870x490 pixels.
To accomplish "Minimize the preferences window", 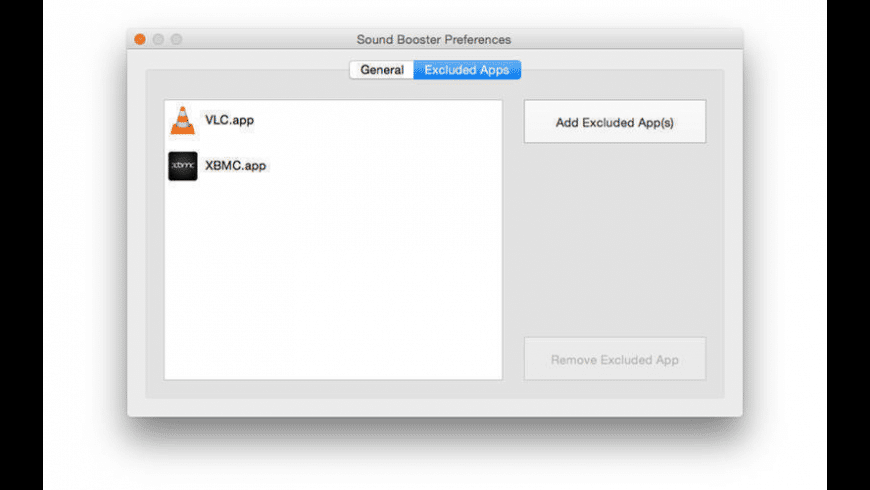I will click(x=158, y=39).
